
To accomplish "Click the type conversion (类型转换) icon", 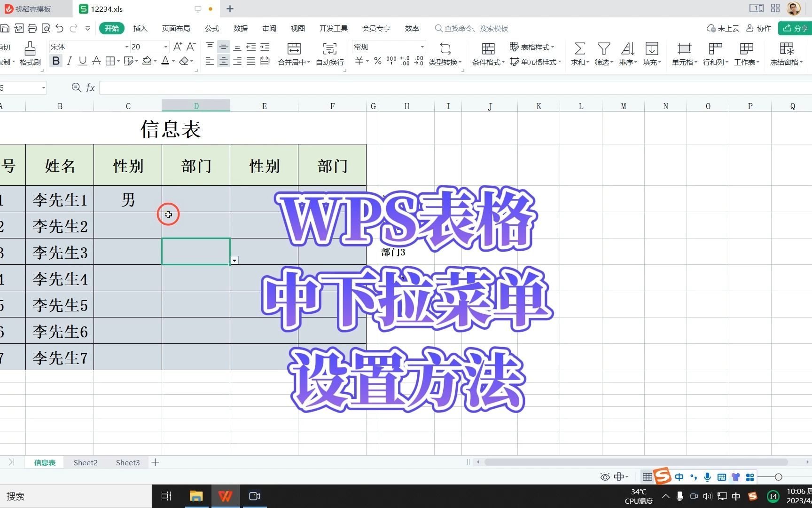I will click(x=445, y=48).
